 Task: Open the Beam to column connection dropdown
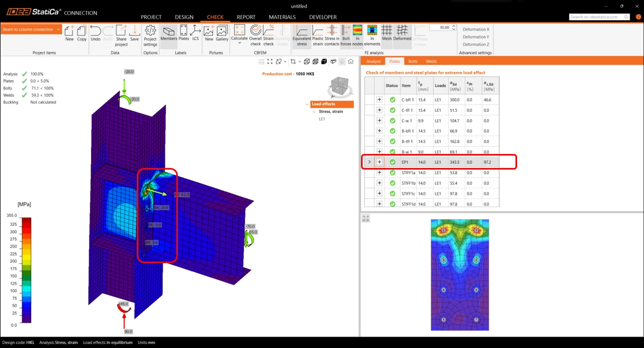coord(31,30)
